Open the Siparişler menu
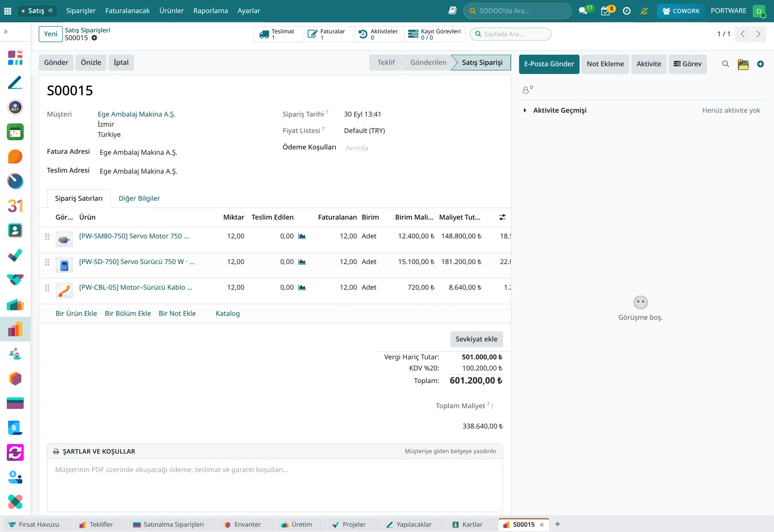Screen dimensions: 774x532 click(81, 11)
